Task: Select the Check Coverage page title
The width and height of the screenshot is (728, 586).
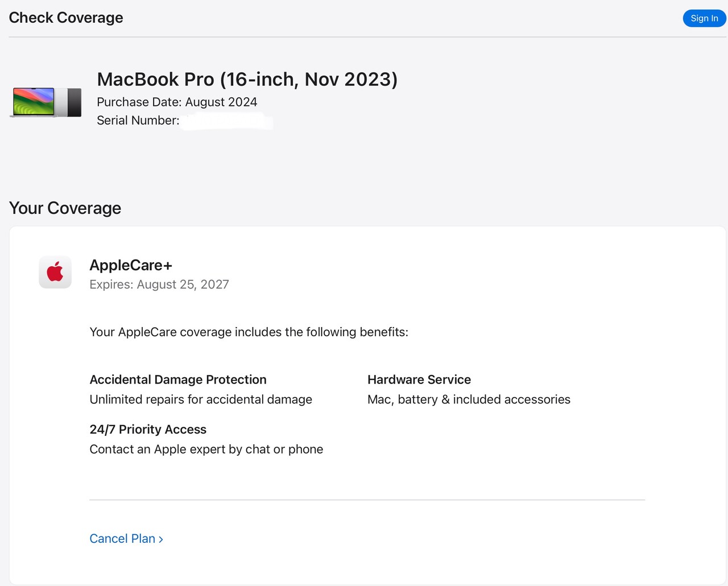Action: [x=66, y=18]
